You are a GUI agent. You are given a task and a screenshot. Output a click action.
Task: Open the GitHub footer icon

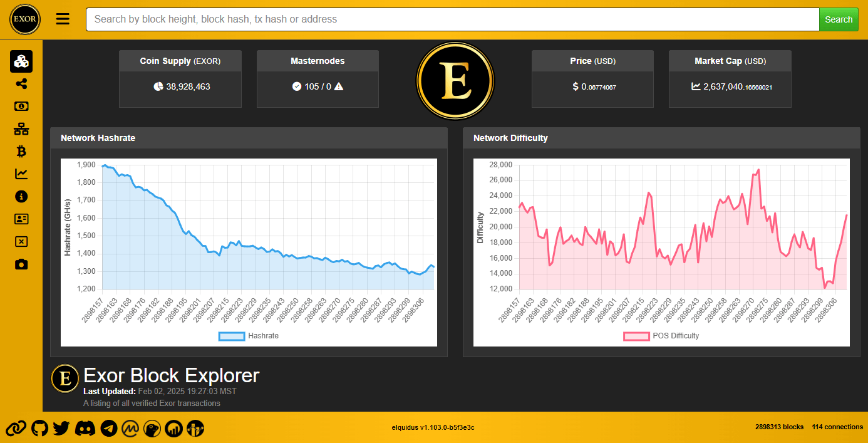coord(39,429)
